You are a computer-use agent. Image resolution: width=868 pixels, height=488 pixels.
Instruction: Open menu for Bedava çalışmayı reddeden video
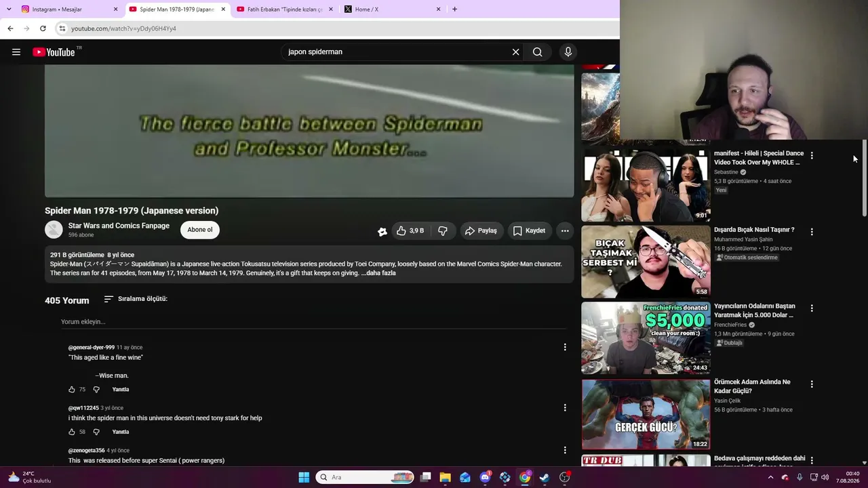click(812, 461)
